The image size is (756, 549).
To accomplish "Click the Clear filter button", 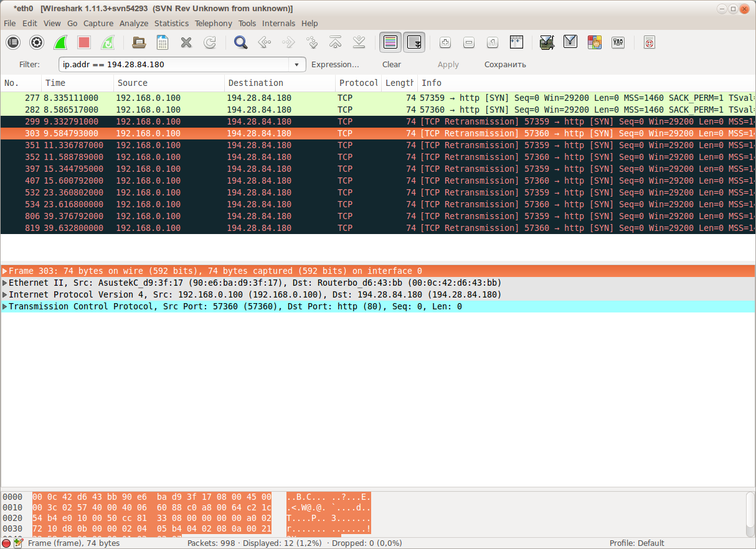I will click(392, 64).
